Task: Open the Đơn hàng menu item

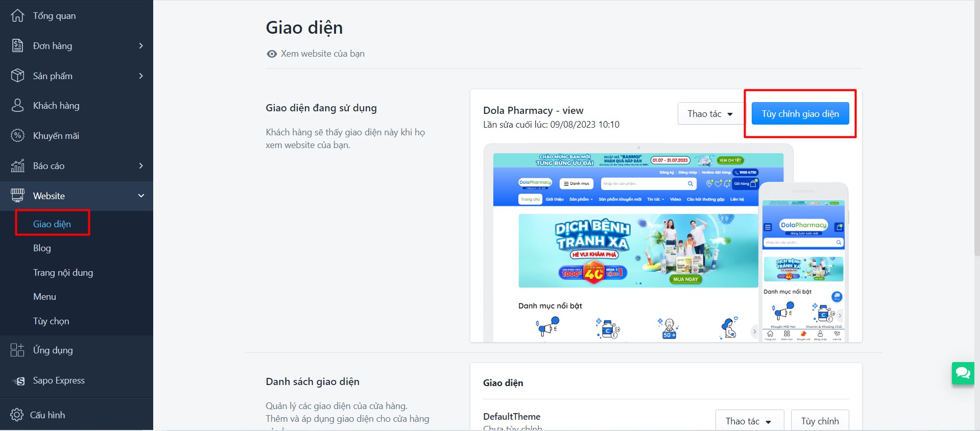Action: click(x=77, y=45)
